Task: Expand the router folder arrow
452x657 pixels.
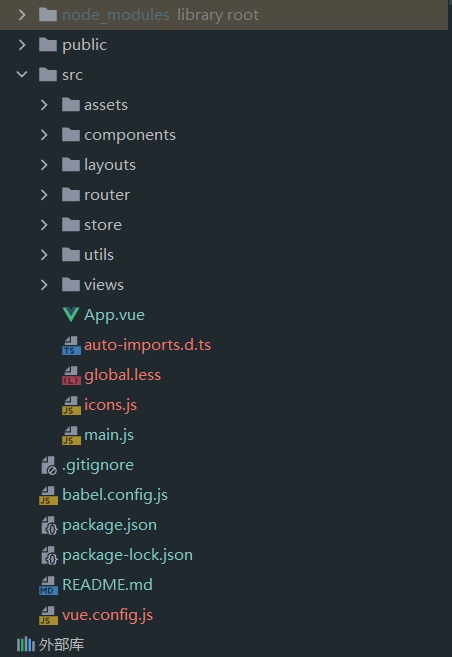Action: [44, 195]
